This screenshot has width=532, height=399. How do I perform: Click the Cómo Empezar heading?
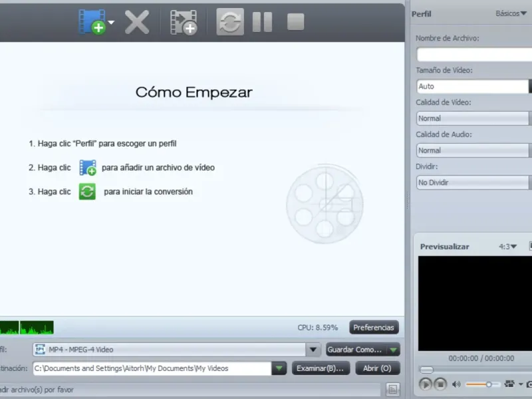(x=194, y=92)
